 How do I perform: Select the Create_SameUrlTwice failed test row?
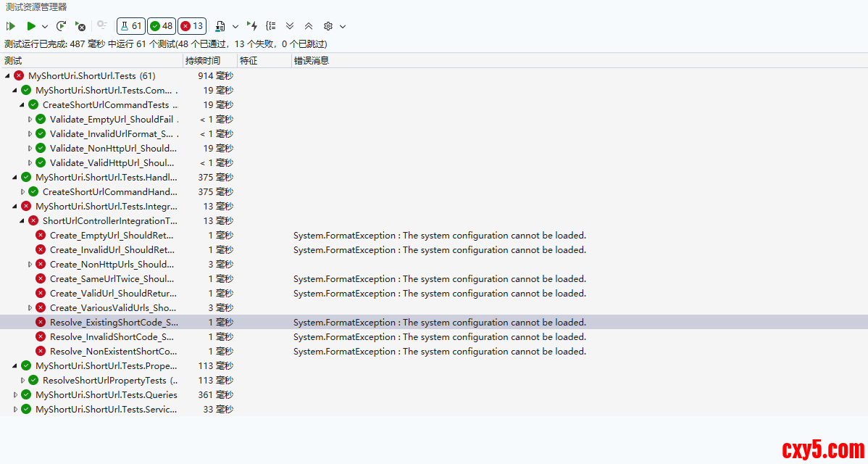click(112, 279)
